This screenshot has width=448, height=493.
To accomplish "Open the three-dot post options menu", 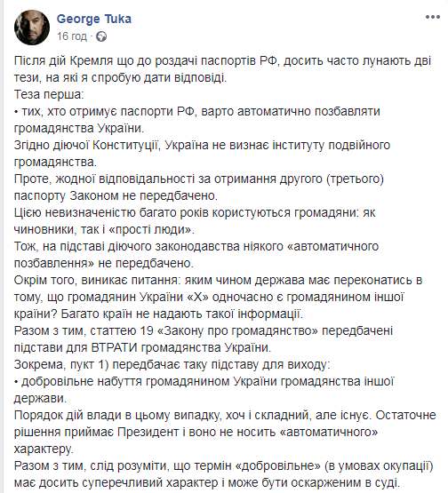I will [x=433, y=17].
